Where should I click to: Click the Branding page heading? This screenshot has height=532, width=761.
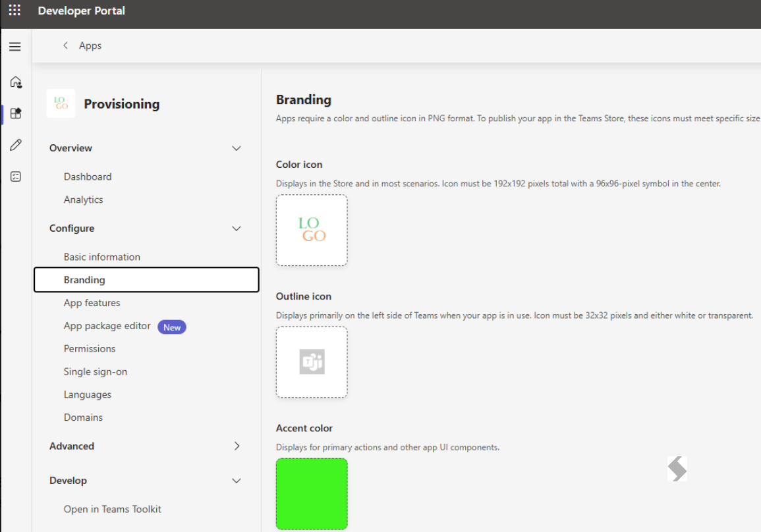(x=304, y=99)
